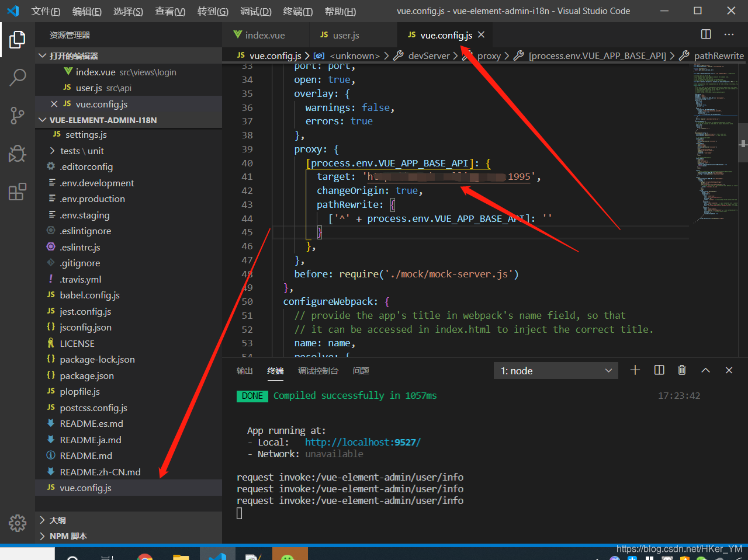Image resolution: width=748 pixels, height=560 pixels.
Task: Click the process.env.VUE_APP_BASE_API breadcrumb item
Action: click(597, 55)
